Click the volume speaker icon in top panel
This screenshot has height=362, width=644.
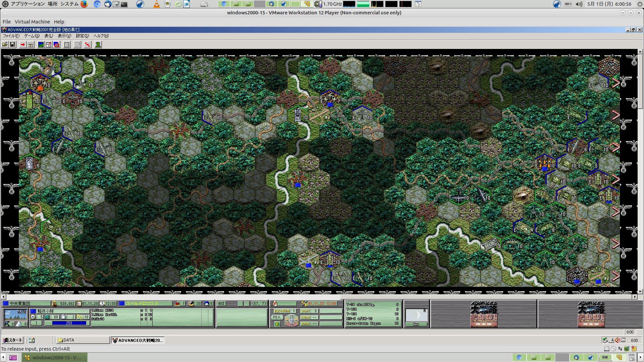[x=579, y=4]
